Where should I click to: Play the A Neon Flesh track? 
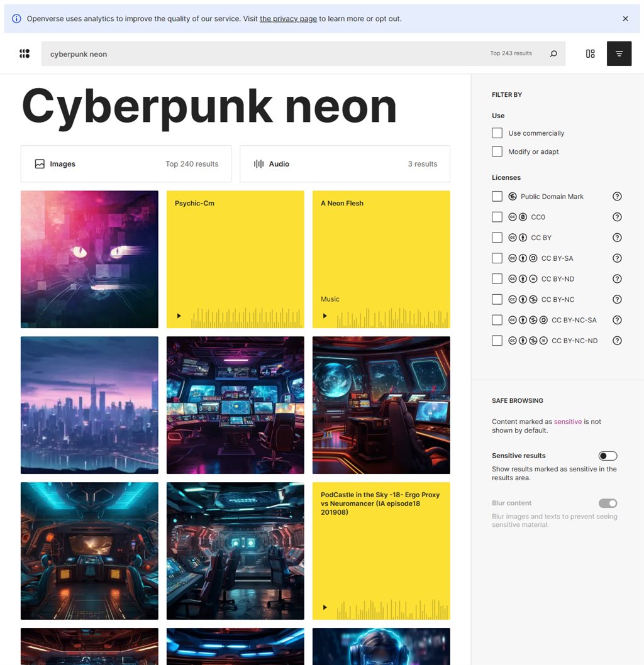pos(325,316)
